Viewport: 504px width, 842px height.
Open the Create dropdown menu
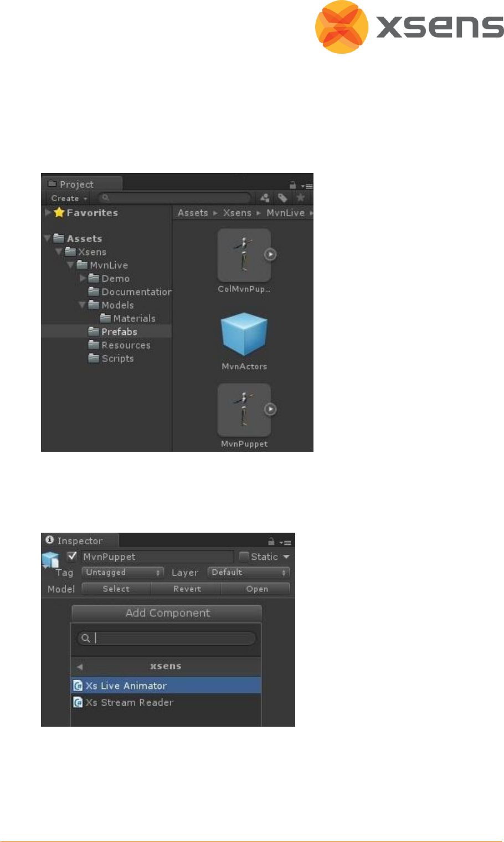pyautogui.click(x=69, y=198)
